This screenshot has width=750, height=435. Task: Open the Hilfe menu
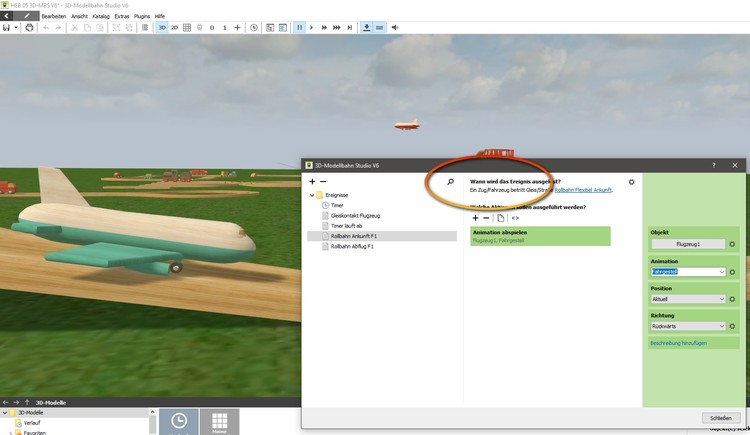[160, 16]
